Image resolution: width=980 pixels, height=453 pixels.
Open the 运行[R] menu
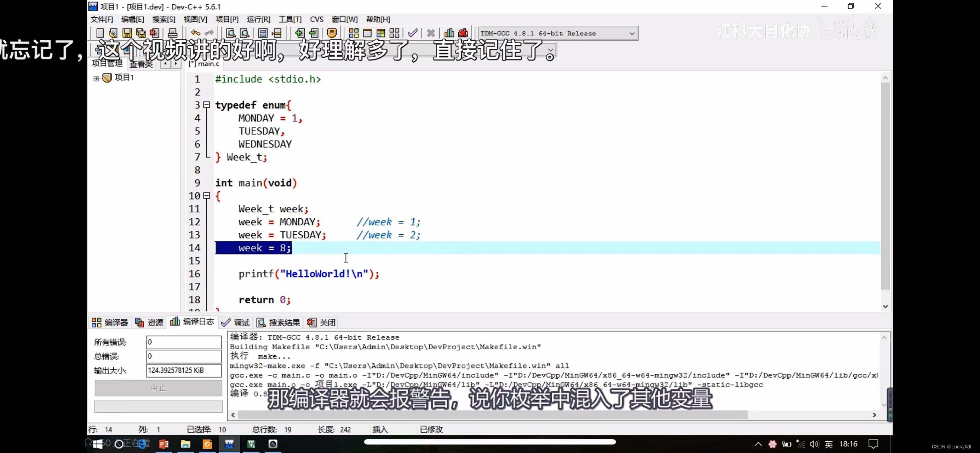(258, 19)
